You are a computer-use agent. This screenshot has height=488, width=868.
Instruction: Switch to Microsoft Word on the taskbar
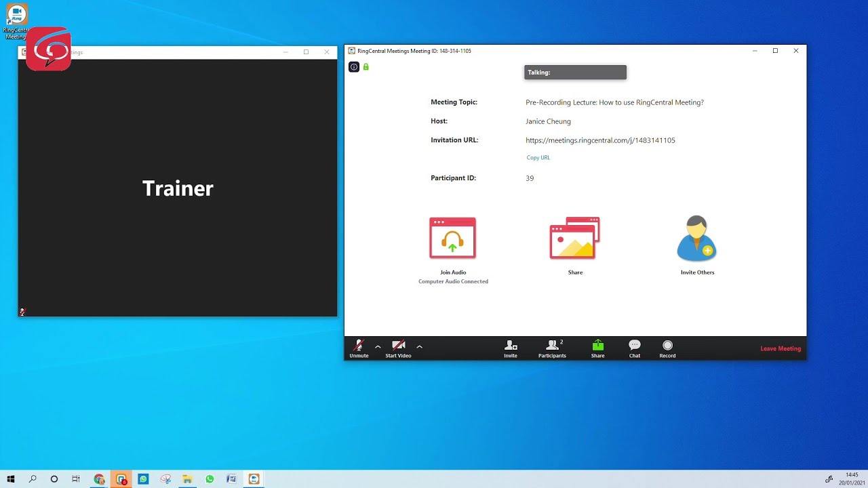point(231,479)
